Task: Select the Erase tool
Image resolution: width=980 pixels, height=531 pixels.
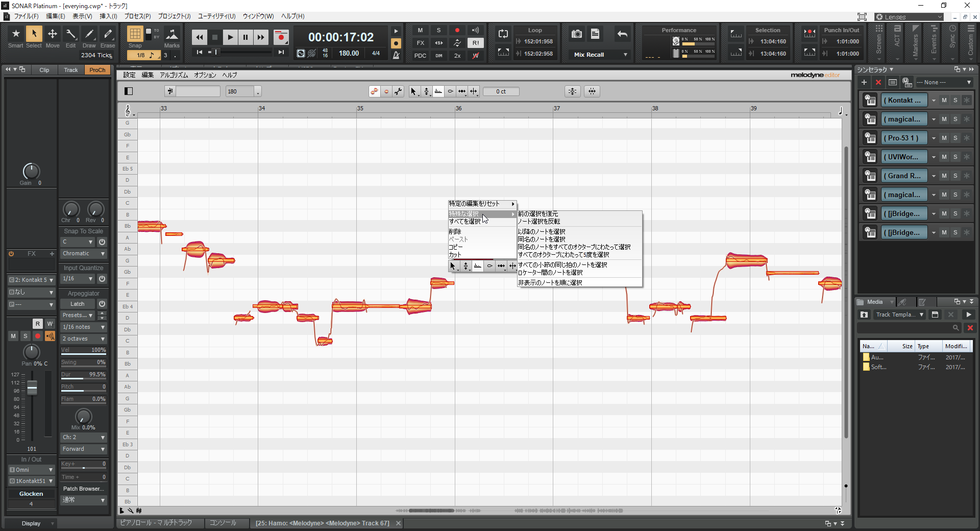Action: (x=108, y=37)
